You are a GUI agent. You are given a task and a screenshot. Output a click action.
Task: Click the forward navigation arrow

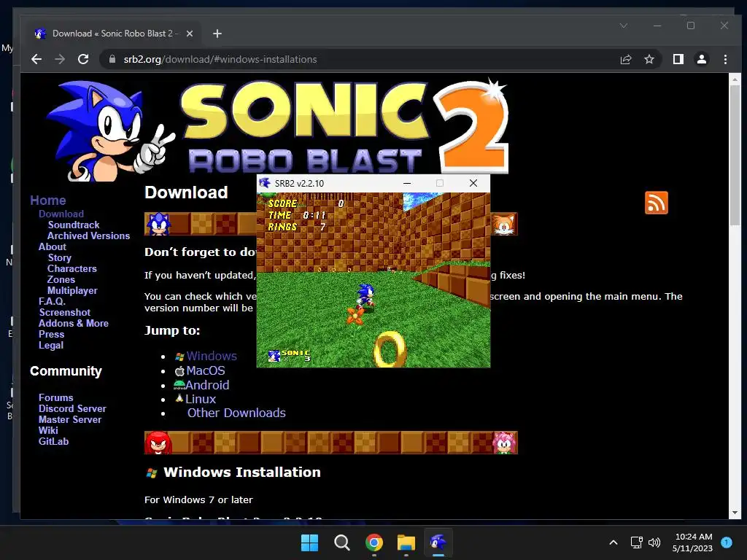(x=60, y=59)
